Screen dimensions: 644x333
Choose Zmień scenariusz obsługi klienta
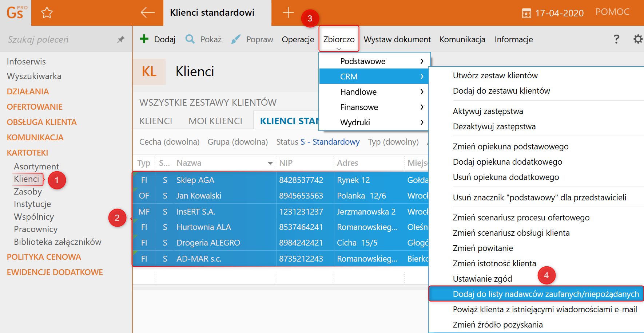click(511, 233)
